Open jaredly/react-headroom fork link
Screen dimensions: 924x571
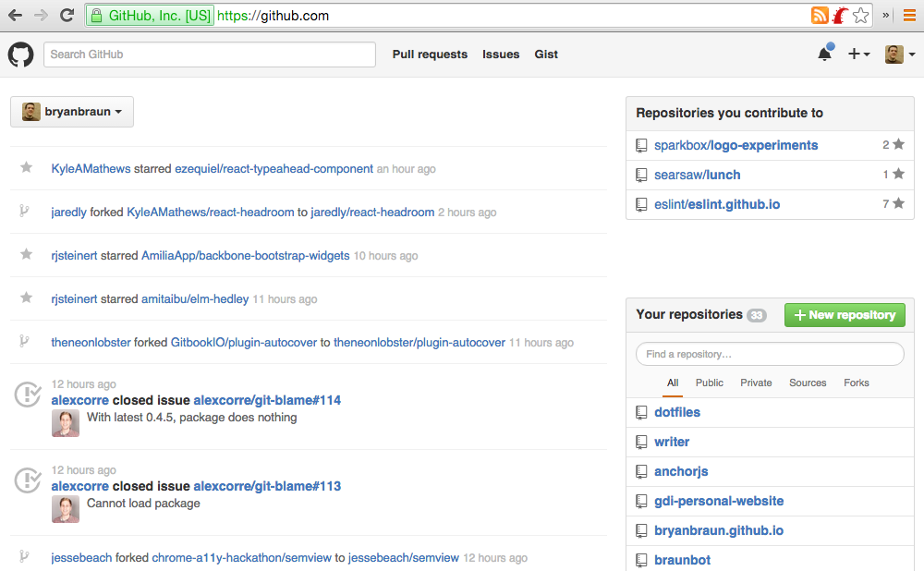pyautogui.click(x=372, y=213)
